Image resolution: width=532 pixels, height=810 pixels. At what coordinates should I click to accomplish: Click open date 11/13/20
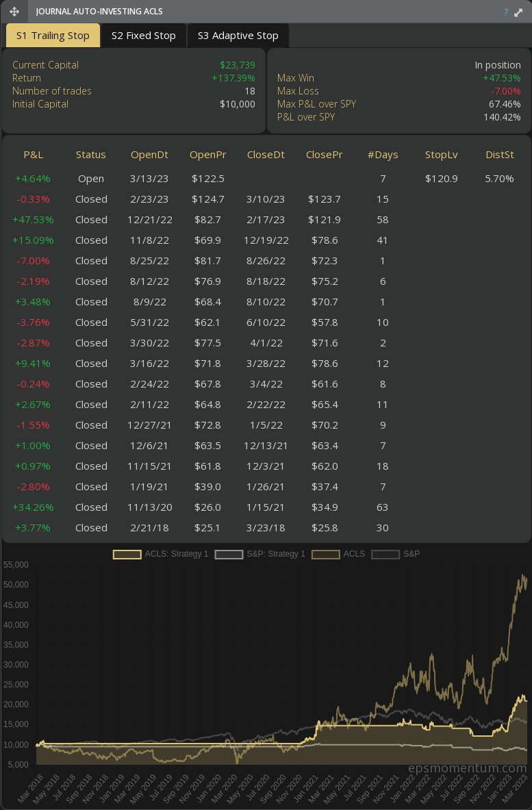150,507
